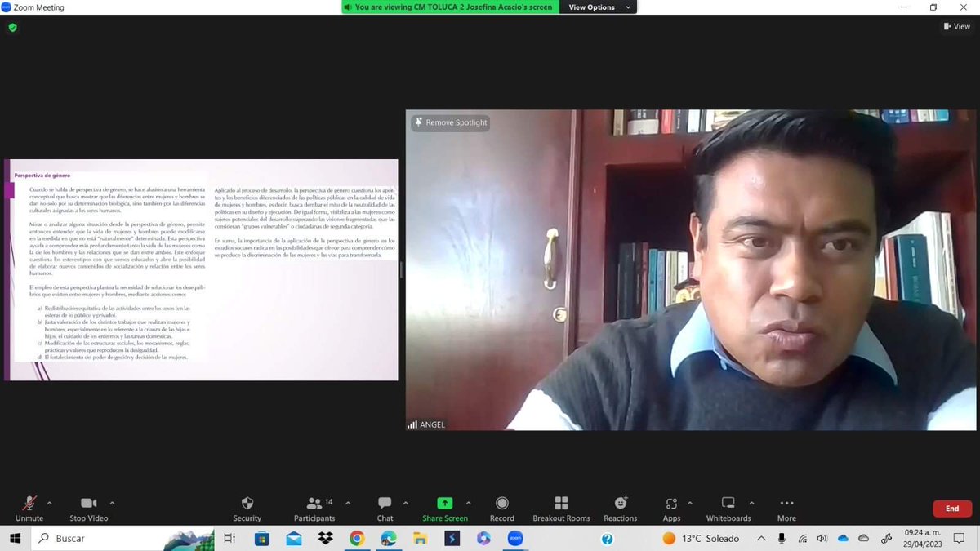Click the green Share Screen button
The height and width of the screenshot is (551, 980).
(x=445, y=509)
